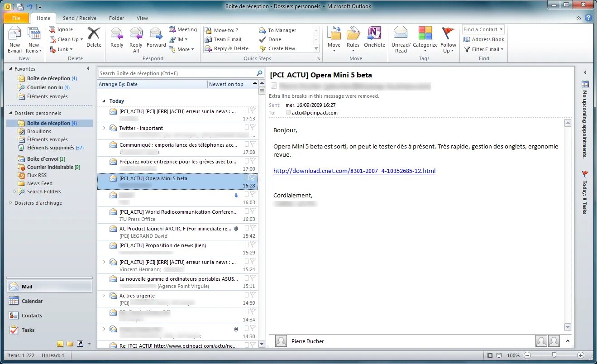
Task: Toggle category box on Opera Mini 5 beta message
Action: [247, 178]
